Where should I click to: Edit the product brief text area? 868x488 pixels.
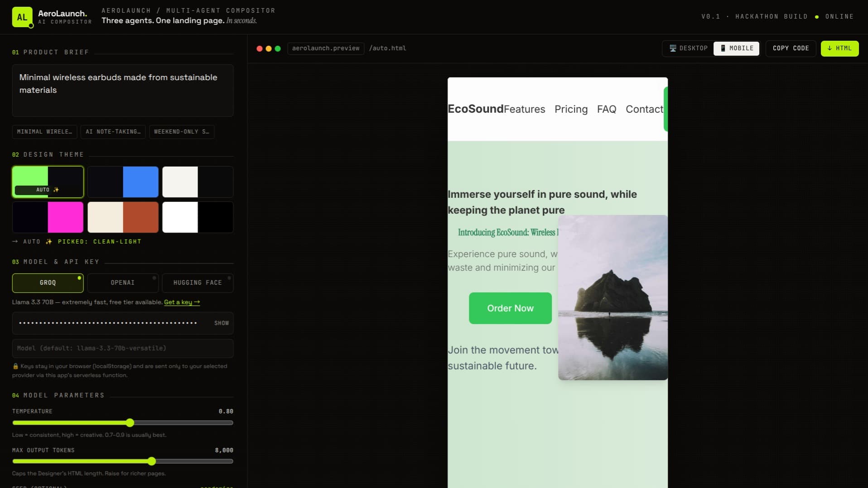pyautogui.click(x=123, y=91)
